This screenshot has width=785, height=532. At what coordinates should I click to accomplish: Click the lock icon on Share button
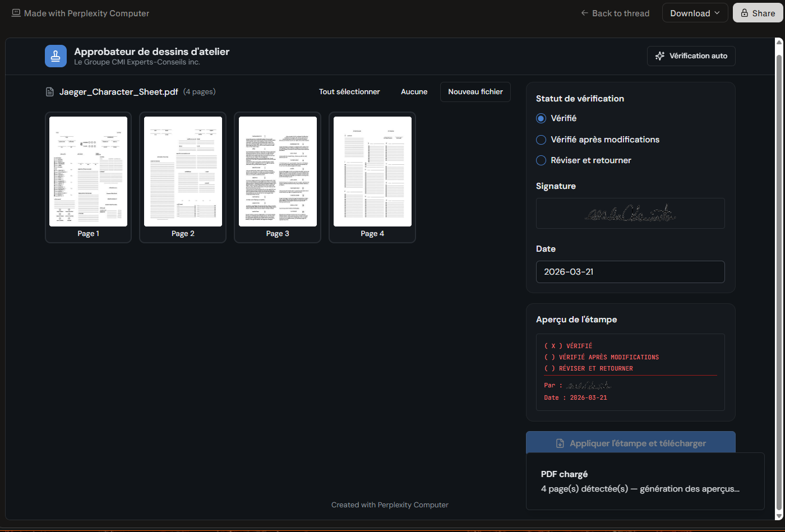(745, 13)
